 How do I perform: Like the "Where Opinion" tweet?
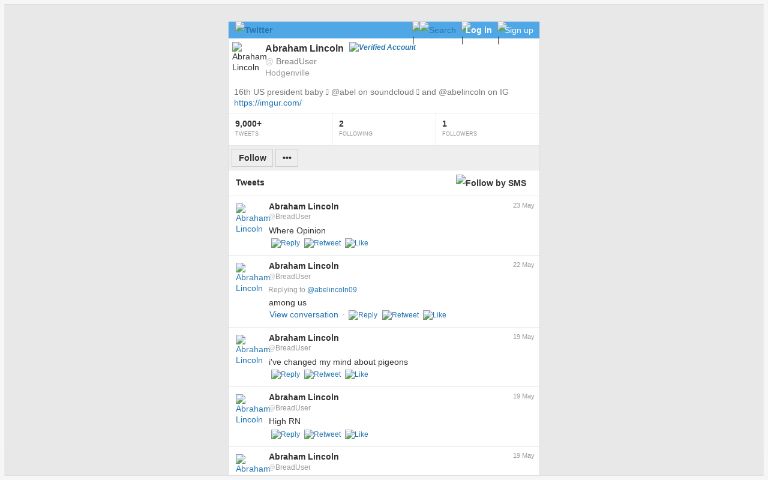[357, 243]
